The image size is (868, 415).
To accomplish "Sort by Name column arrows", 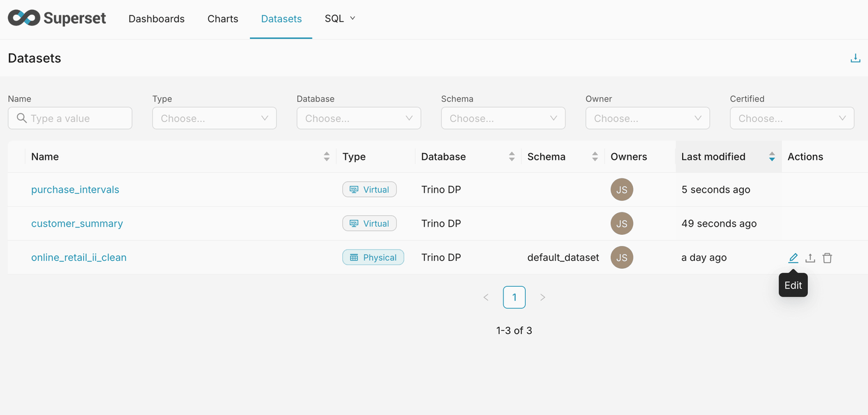I will pos(327,157).
